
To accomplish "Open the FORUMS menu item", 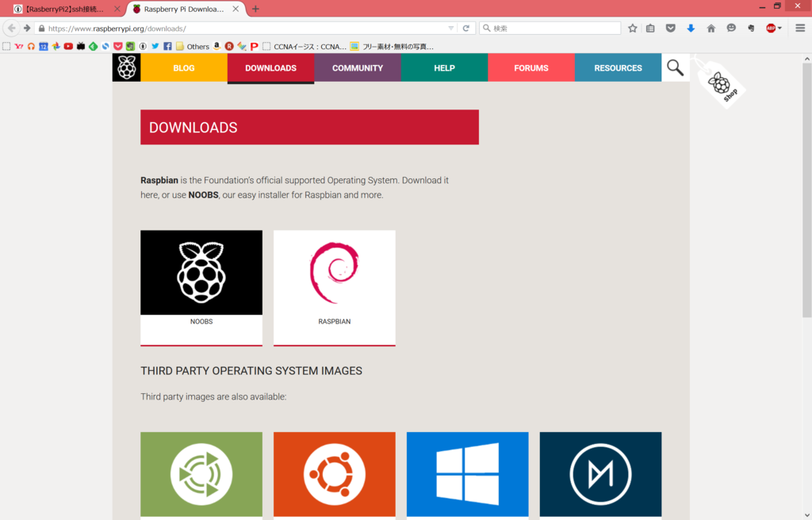I will (531, 68).
